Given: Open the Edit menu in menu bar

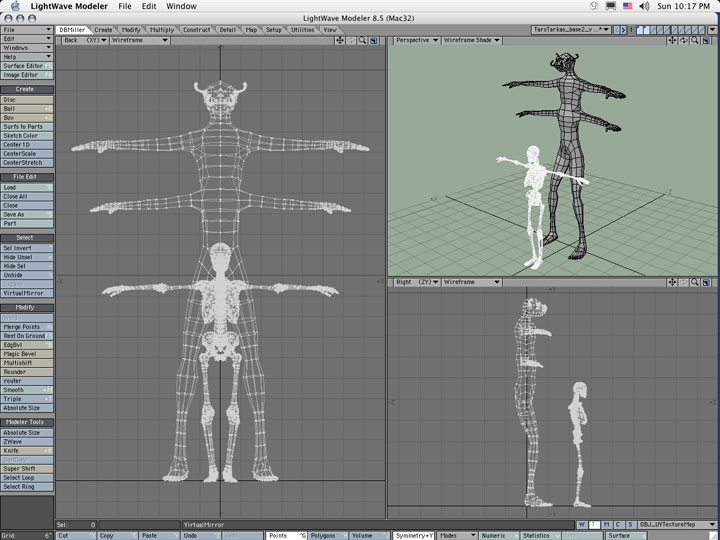Looking at the screenshot, I should pos(149,6).
